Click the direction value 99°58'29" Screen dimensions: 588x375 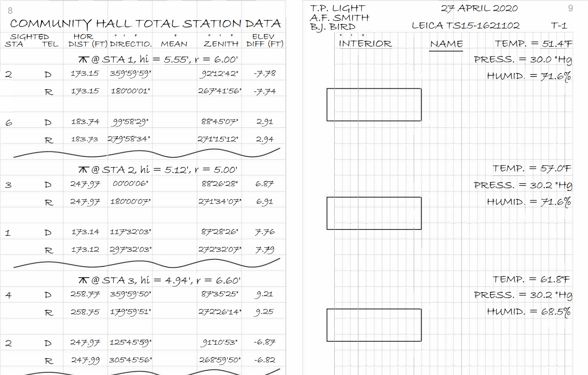pos(130,122)
